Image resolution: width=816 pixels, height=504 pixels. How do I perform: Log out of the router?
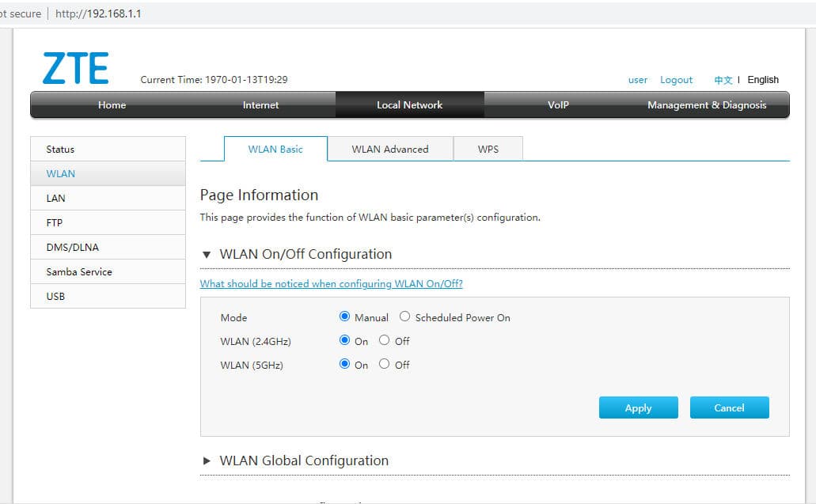676,80
